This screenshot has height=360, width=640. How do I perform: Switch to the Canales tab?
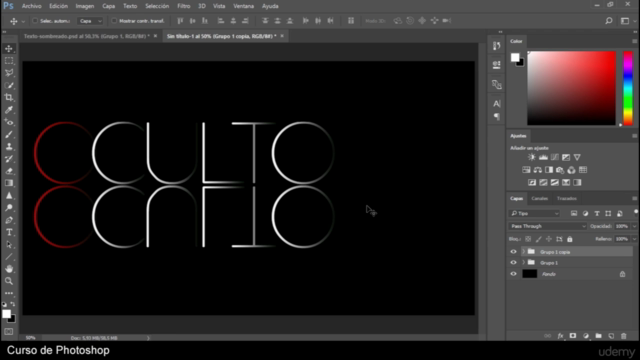540,199
